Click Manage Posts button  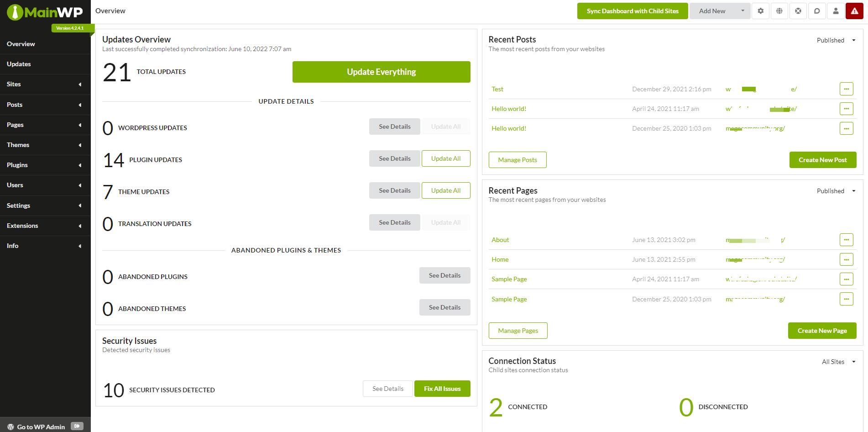coord(518,160)
